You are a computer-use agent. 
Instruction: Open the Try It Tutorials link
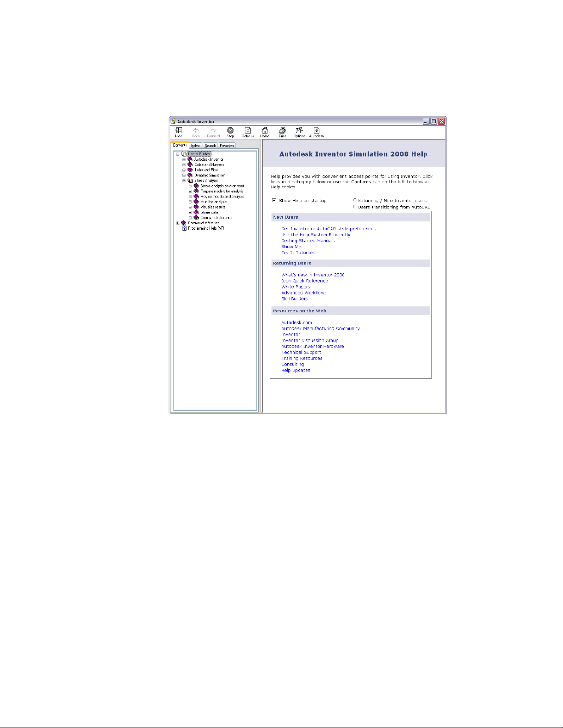click(298, 253)
